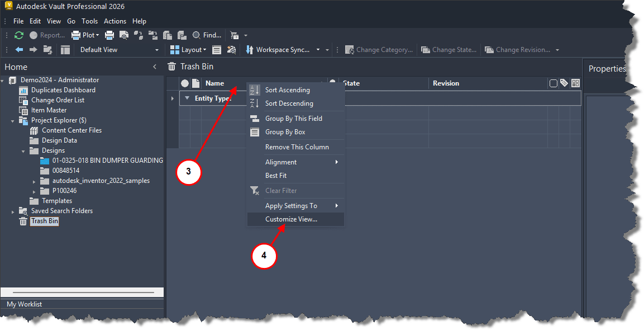
Task: Collapse the Home pane with chevron
Action: click(x=154, y=67)
